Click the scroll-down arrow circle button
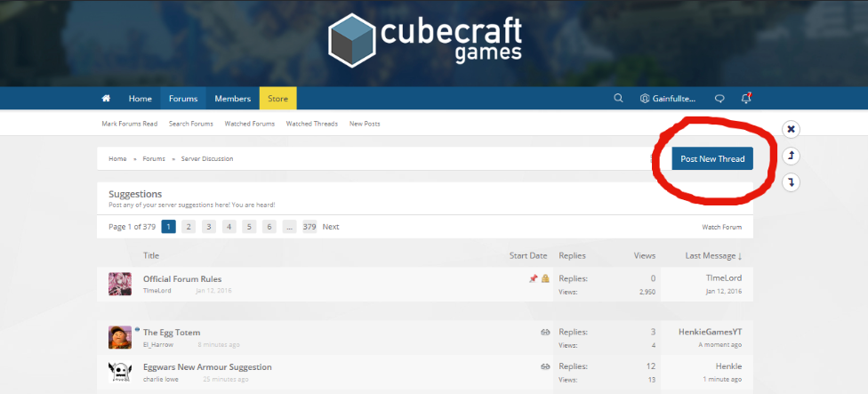The height and width of the screenshot is (394, 868). coord(791,182)
